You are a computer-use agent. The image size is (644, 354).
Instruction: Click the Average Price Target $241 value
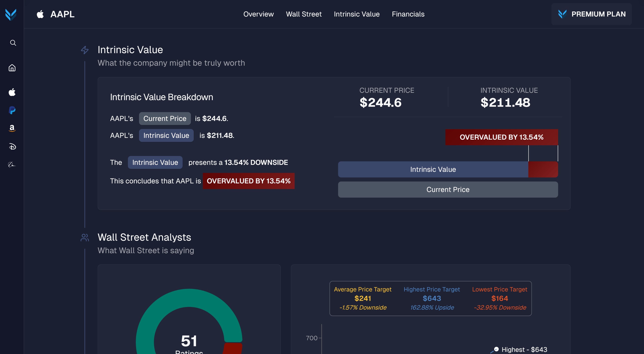362,298
